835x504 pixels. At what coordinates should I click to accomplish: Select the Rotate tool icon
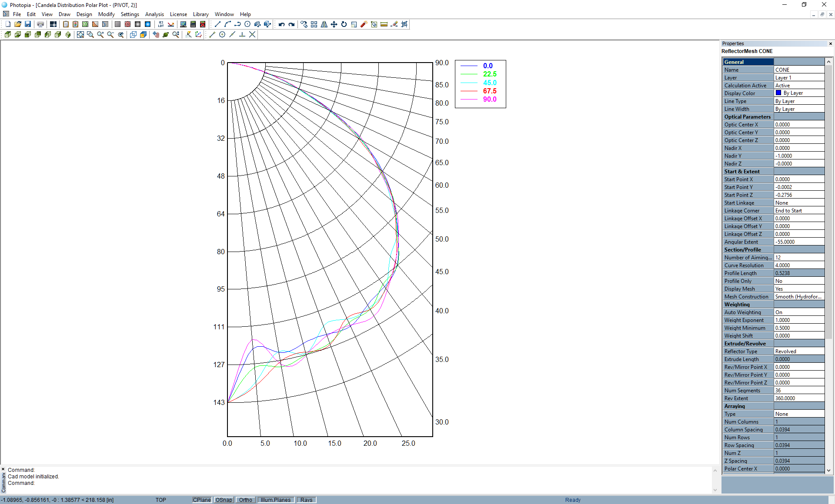click(344, 24)
